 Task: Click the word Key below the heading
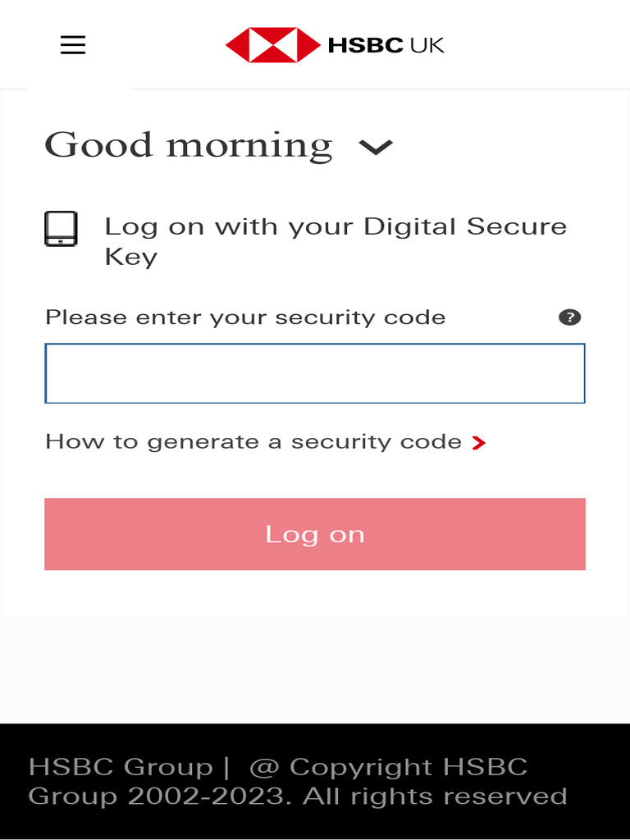pos(130,257)
